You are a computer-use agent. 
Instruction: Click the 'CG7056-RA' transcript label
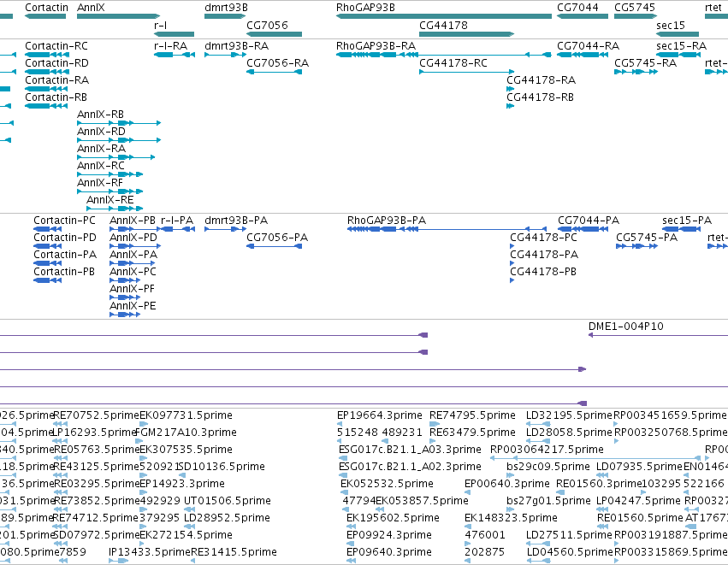277,63
